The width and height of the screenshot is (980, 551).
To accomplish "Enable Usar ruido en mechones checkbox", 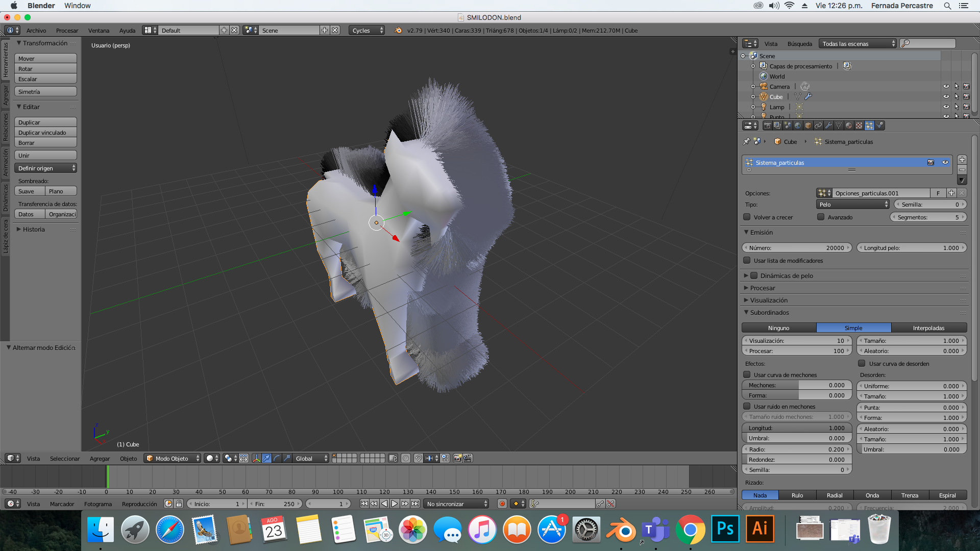I will 747,406.
